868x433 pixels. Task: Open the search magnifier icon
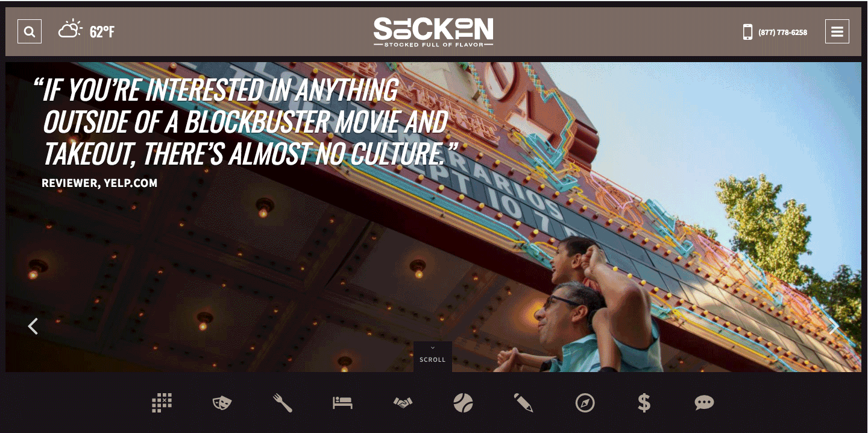coord(30,31)
